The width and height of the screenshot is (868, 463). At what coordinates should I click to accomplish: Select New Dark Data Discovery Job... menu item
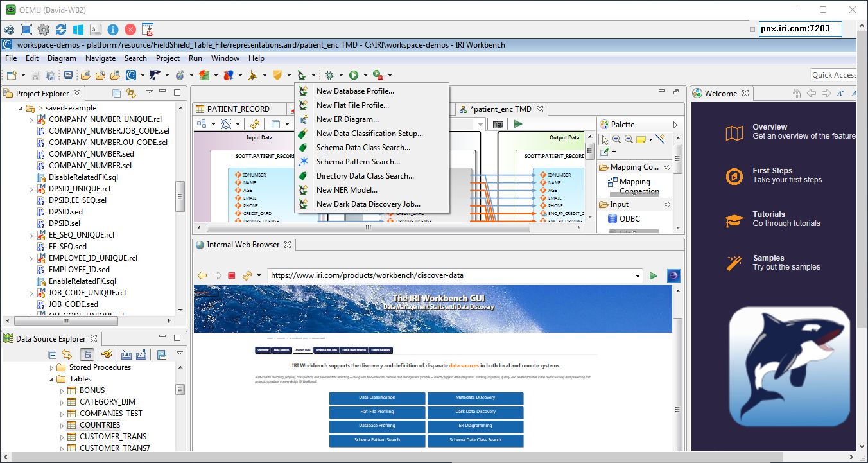[x=372, y=204]
